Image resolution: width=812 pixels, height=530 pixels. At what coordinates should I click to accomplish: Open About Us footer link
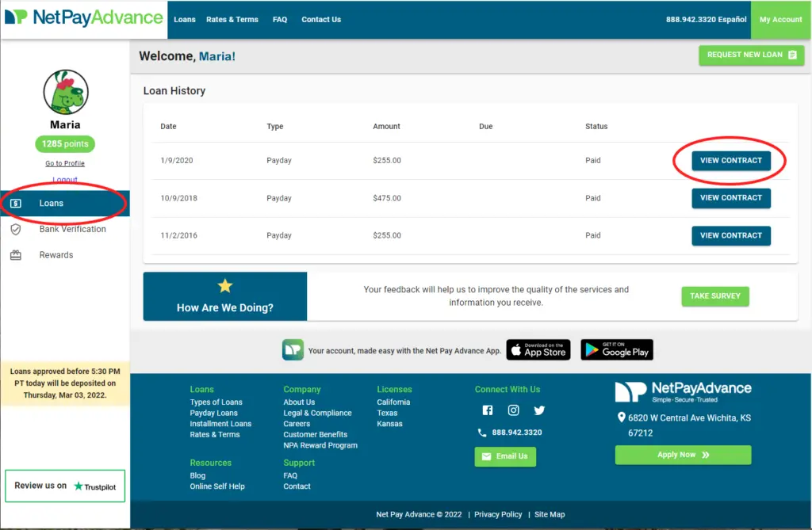click(299, 402)
